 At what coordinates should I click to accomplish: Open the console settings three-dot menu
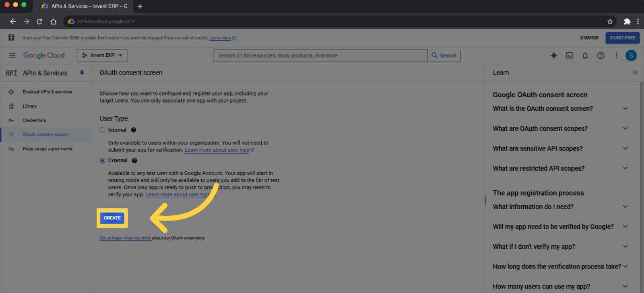(616, 56)
